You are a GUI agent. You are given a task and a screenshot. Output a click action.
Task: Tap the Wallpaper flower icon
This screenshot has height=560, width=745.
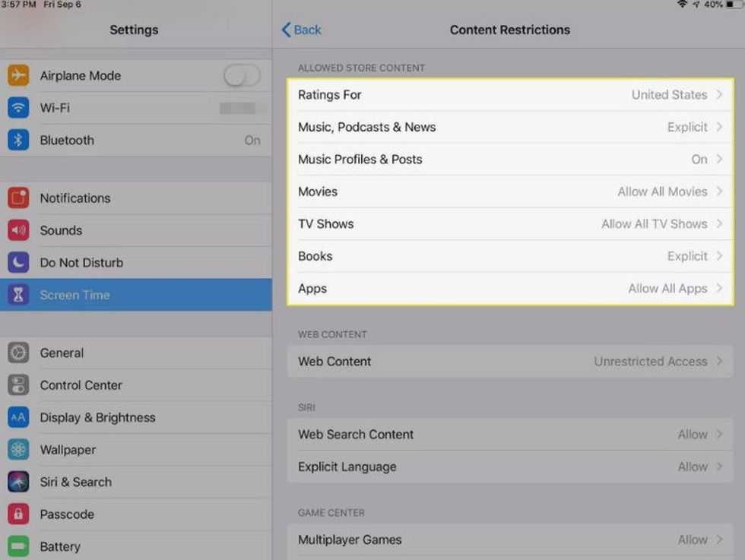click(x=18, y=450)
